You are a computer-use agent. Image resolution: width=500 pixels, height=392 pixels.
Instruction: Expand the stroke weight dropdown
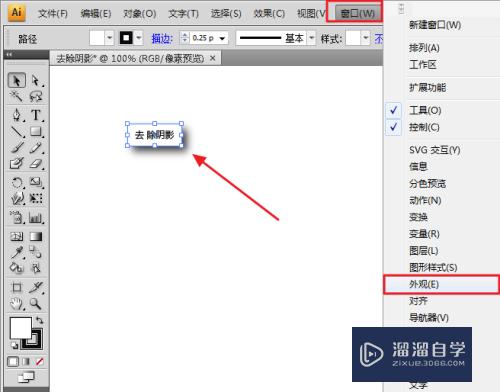(x=223, y=39)
